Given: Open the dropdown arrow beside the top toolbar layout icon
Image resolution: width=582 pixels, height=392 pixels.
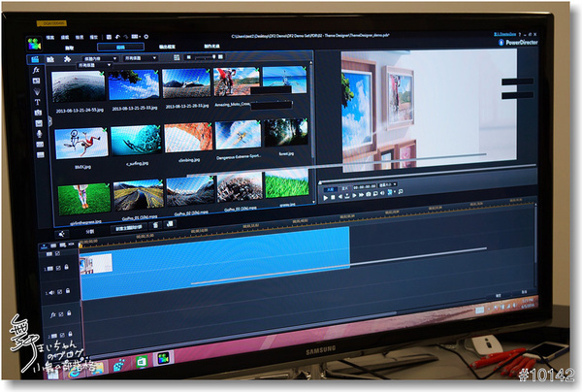Looking at the screenshot, I should [x=140, y=36].
